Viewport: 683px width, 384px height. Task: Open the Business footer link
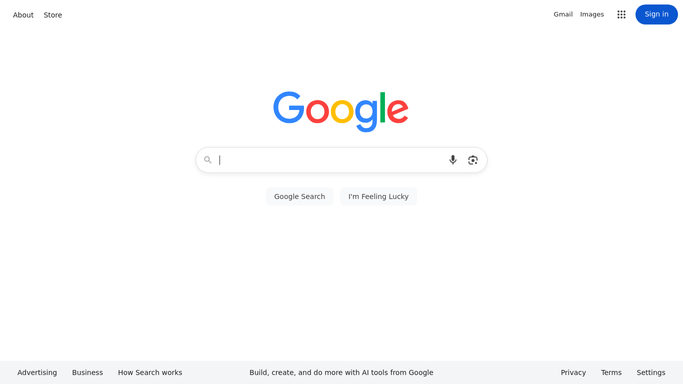[x=87, y=372]
